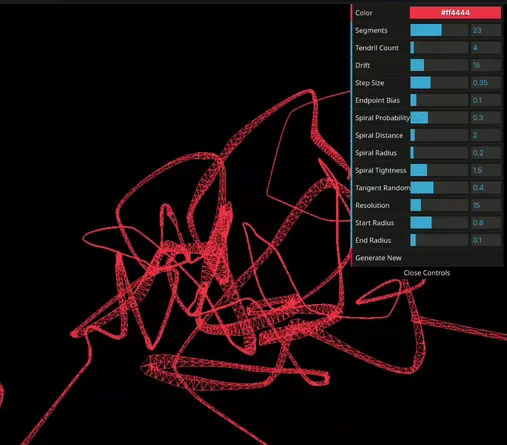Adjust the Start Radius slider
Screen dimensions: 507x445
[x=439, y=223]
